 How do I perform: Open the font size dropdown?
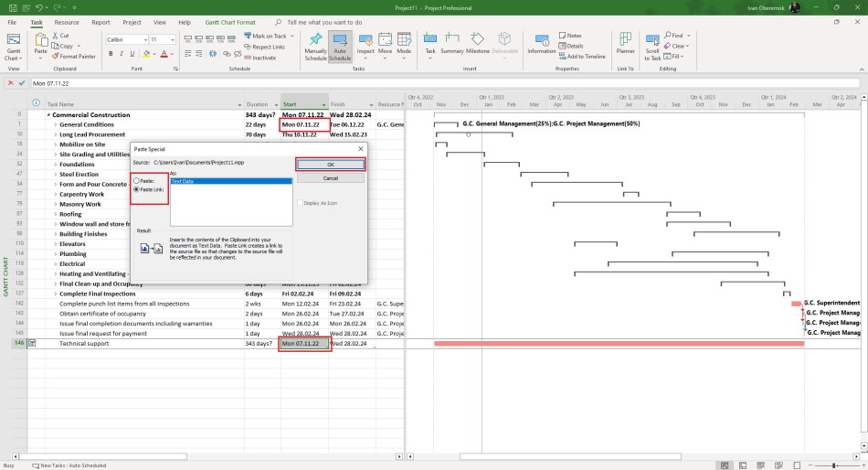point(173,39)
